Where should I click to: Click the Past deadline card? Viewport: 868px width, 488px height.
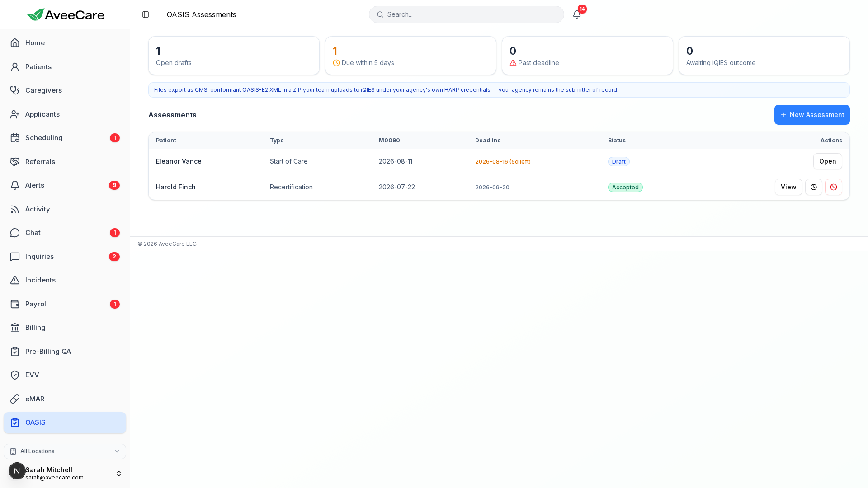(x=587, y=56)
